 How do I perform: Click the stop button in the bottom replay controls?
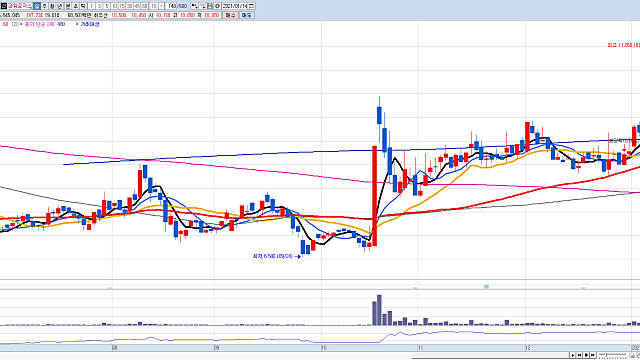(x=586, y=355)
